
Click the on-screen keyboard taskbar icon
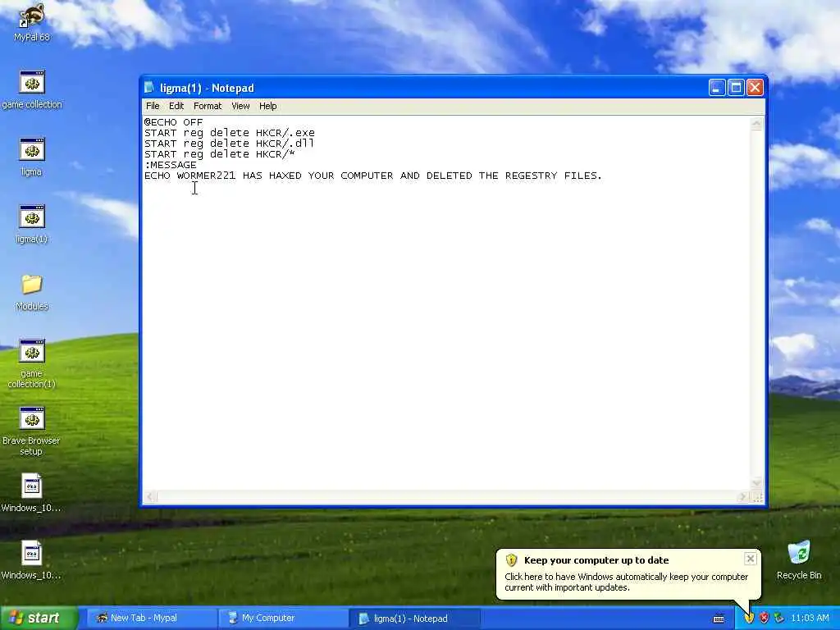[719, 619]
